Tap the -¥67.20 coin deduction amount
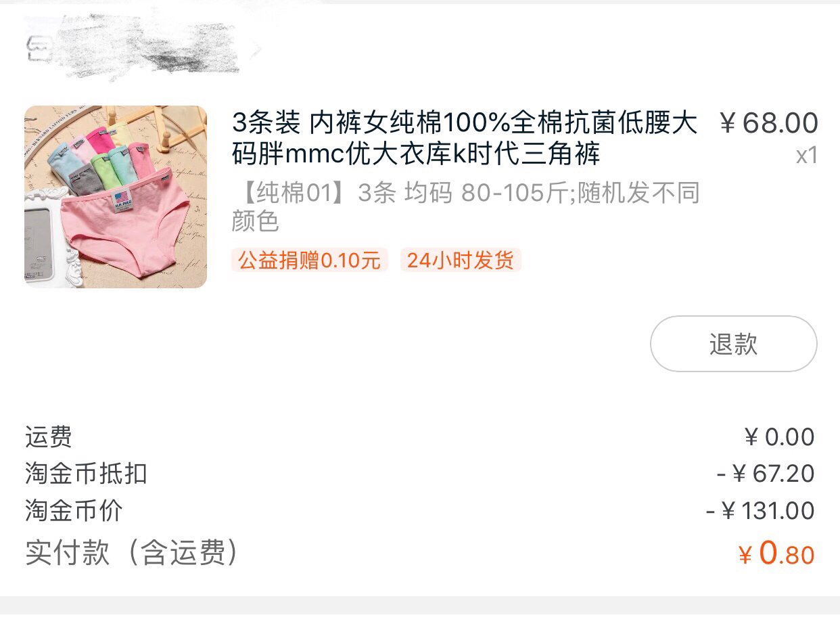The width and height of the screenshot is (840, 630). click(766, 474)
